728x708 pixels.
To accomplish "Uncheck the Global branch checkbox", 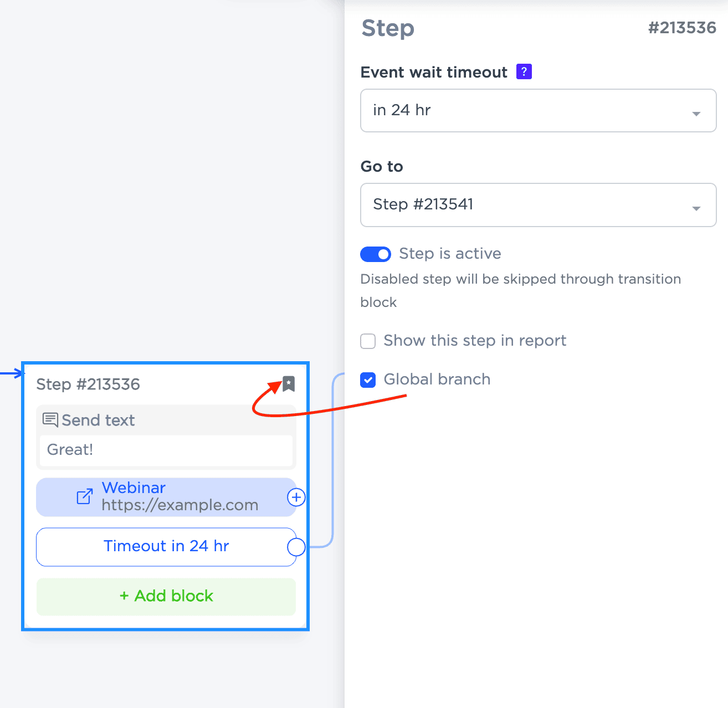I will click(x=368, y=379).
